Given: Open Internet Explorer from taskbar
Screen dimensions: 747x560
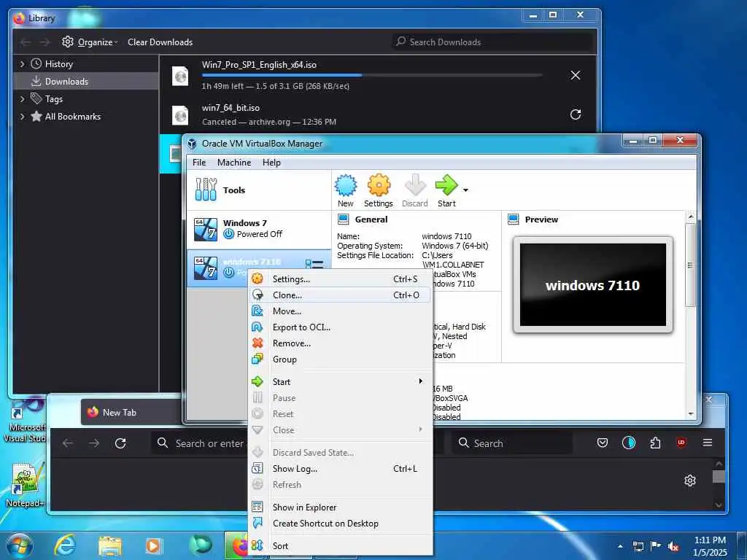Looking at the screenshot, I should click(65, 545).
